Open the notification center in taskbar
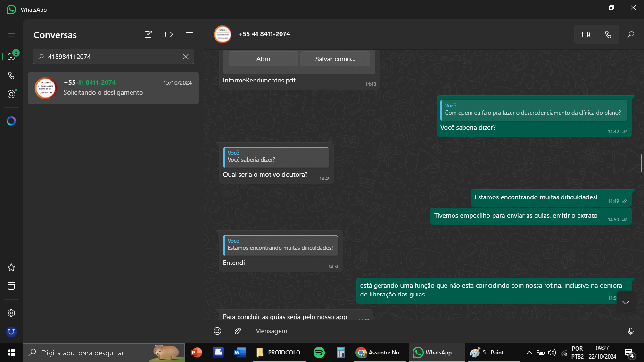Screen dimensions: 644x362 pyautogui.click(x=629, y=353)
